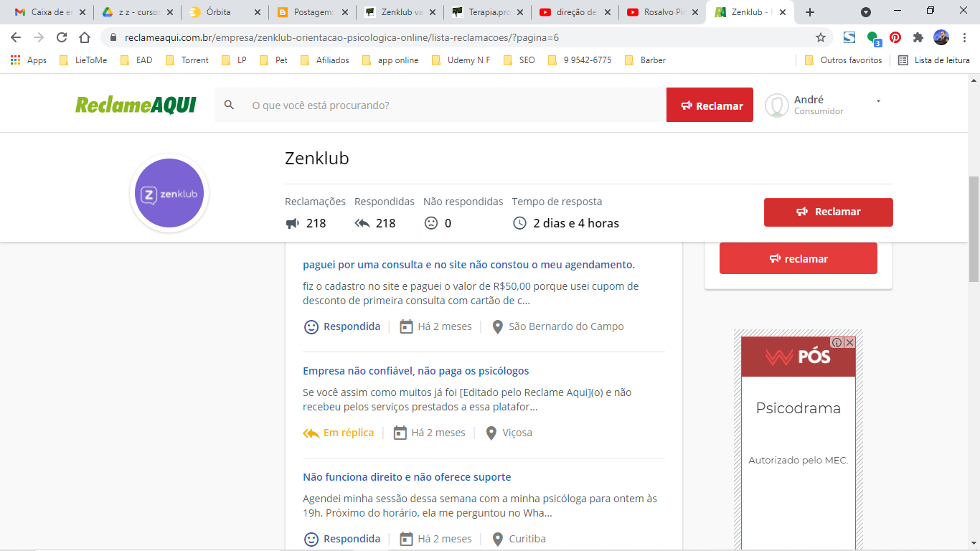The image size is (980, 551).
Task: Click calendar icon on São Bernardo do Campo complaint
Action: 406,326
